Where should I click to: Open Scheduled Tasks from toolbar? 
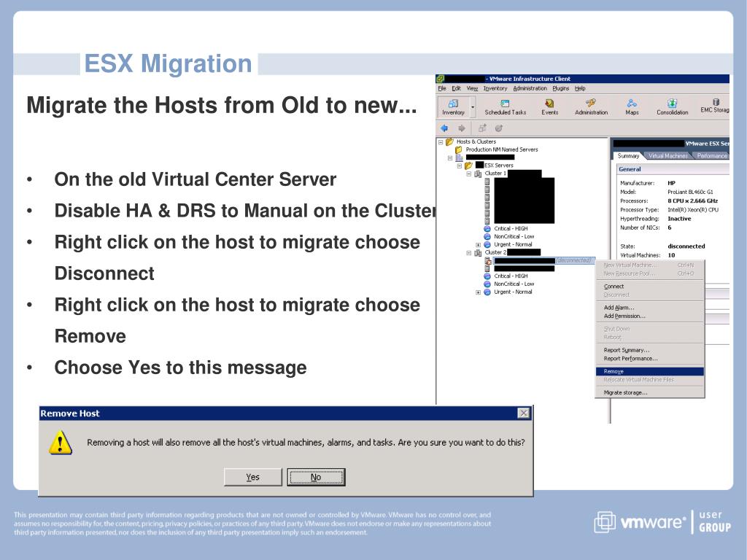[x=505, y=107]
